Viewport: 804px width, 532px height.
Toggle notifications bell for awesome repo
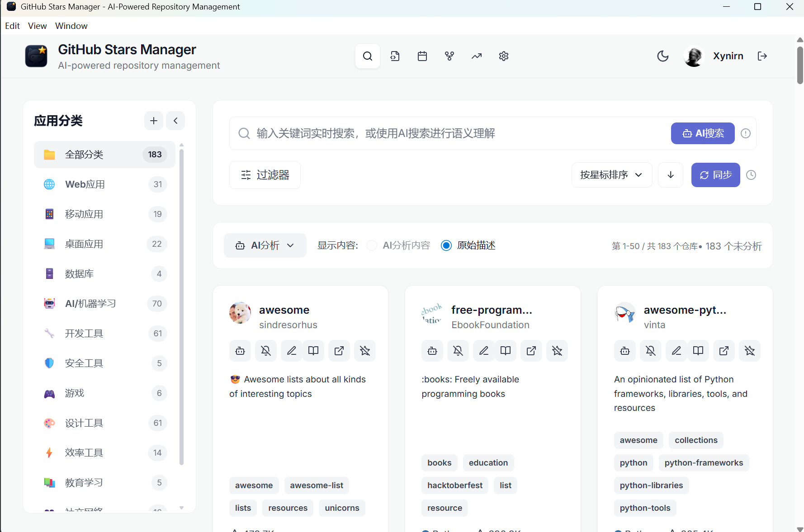click(x=266, y=351)
